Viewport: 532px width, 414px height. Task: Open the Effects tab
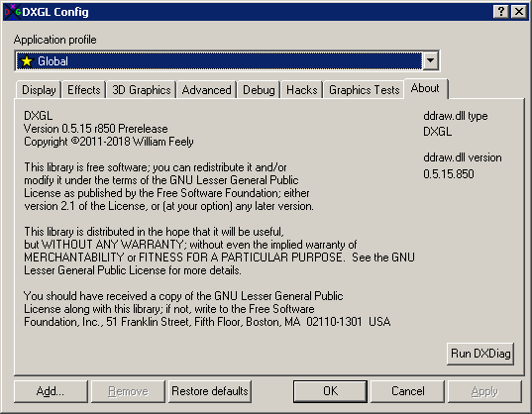(84, 90)
